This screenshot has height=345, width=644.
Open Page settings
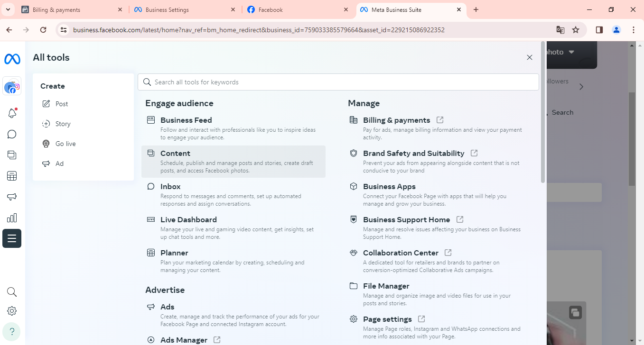point(436,327)
